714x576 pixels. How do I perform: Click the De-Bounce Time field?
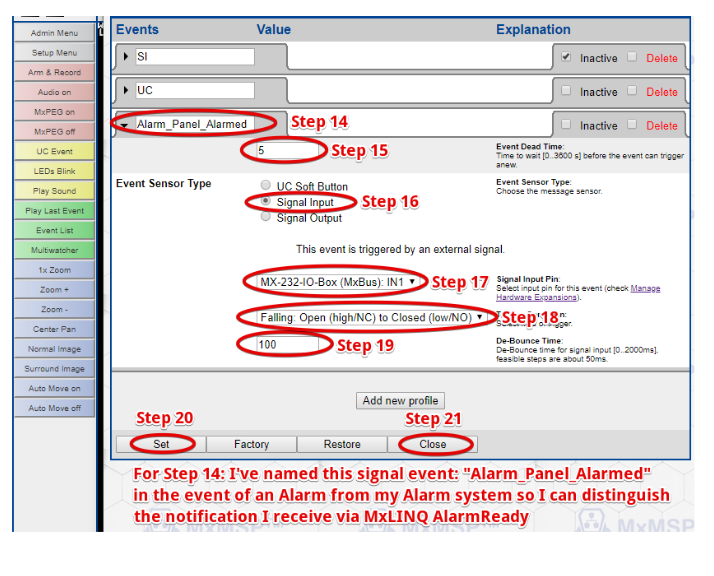click(x=287, y=345)
